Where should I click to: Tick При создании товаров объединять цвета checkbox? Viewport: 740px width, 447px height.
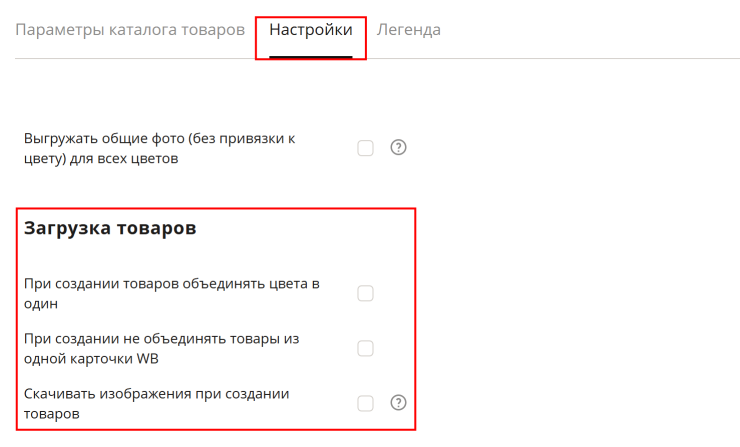tap(365, 293)
